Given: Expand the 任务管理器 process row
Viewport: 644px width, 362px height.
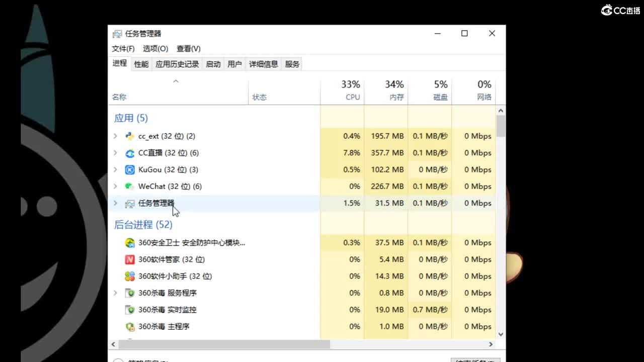Looking at the screenshot, I should [115, 203].
